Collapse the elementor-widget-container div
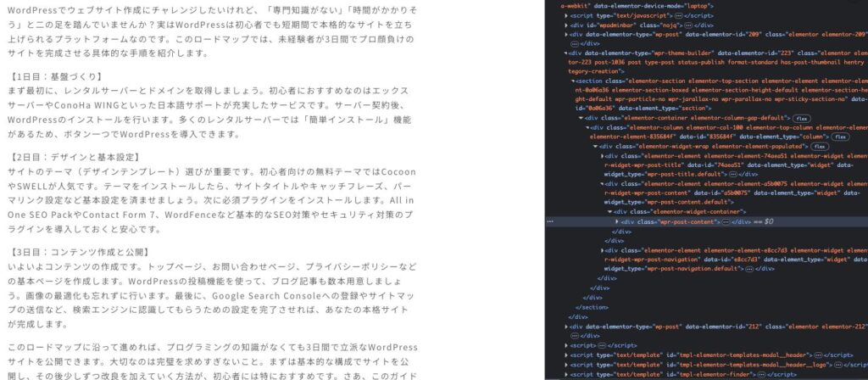 (x=609, y=211)
